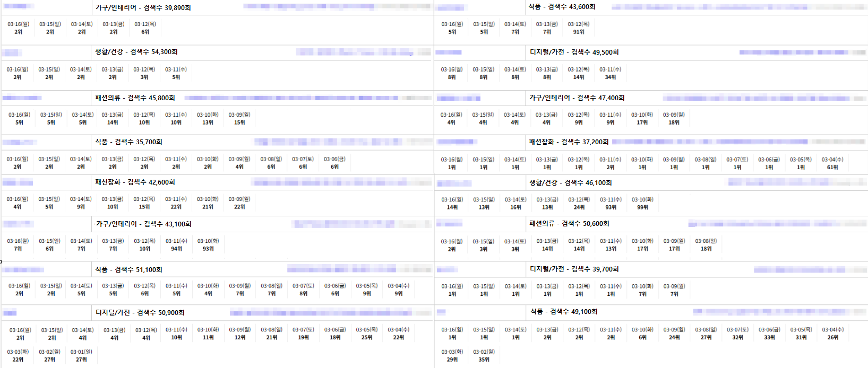Click the 식품 검색수 51,100회 header
This screenshot has width=868, height=368.
coord(128,269)
